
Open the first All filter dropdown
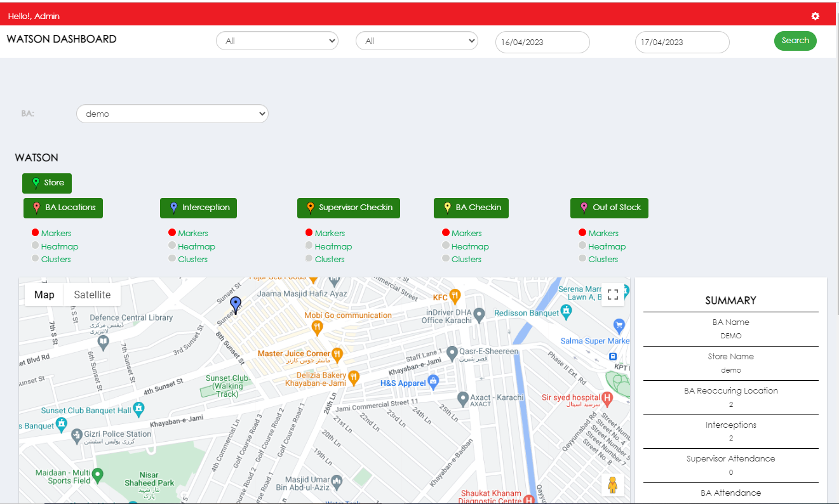pos(277,41)
